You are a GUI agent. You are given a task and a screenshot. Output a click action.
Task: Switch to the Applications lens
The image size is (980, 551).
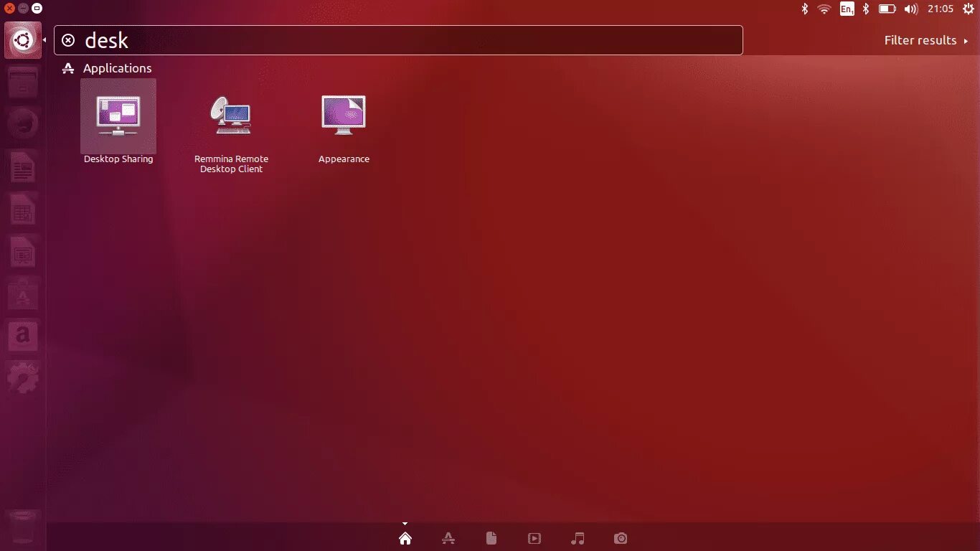448,538
